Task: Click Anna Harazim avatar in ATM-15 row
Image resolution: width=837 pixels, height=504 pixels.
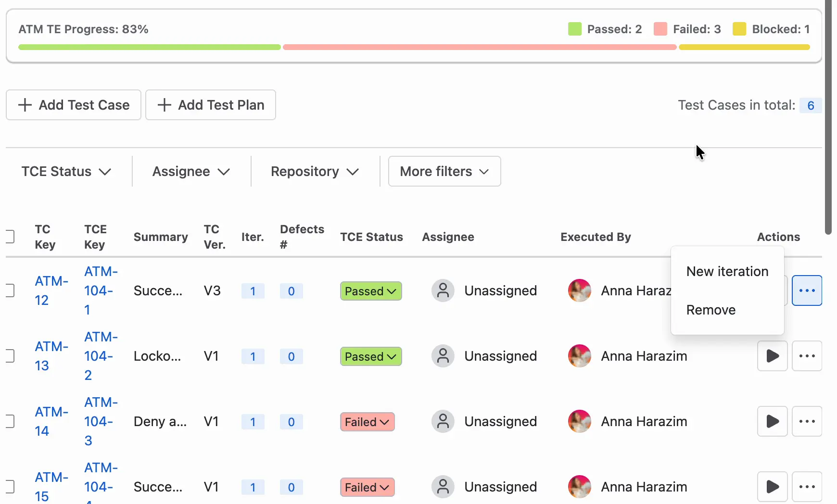Action: coord(580,487)
